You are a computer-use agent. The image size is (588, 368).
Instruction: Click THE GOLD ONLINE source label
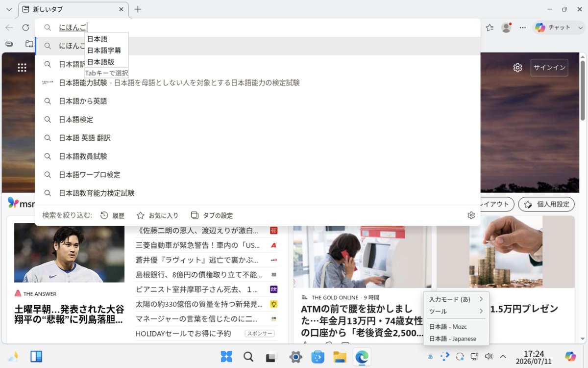coord(336,297)
